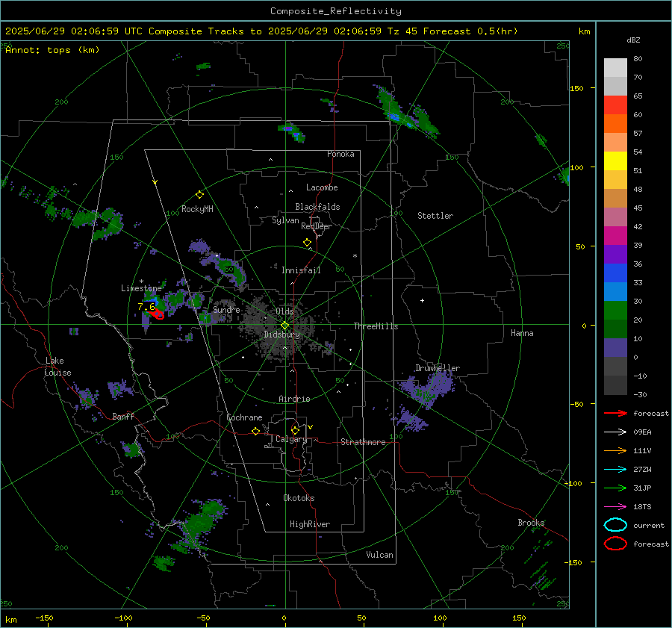Click the Stettler town label
The height and width of the screenshot is (628, 672).
click(x=435, y=216)
